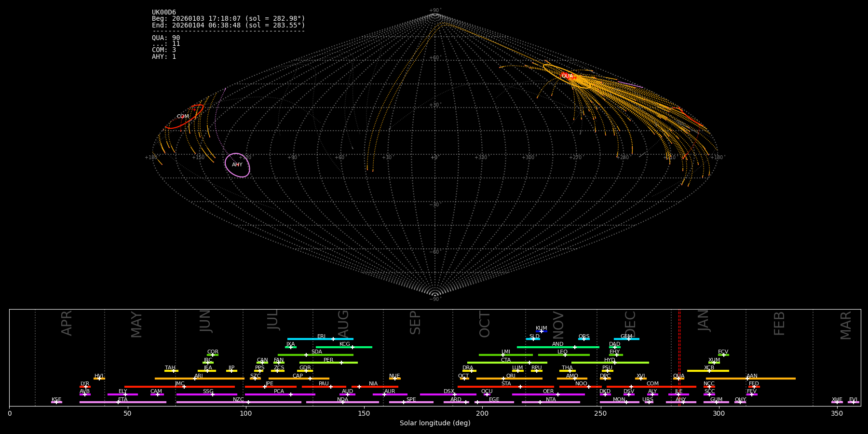Click the AHY label inside the pink ellipse
The image size is (868, 434).
pos(237,165)
